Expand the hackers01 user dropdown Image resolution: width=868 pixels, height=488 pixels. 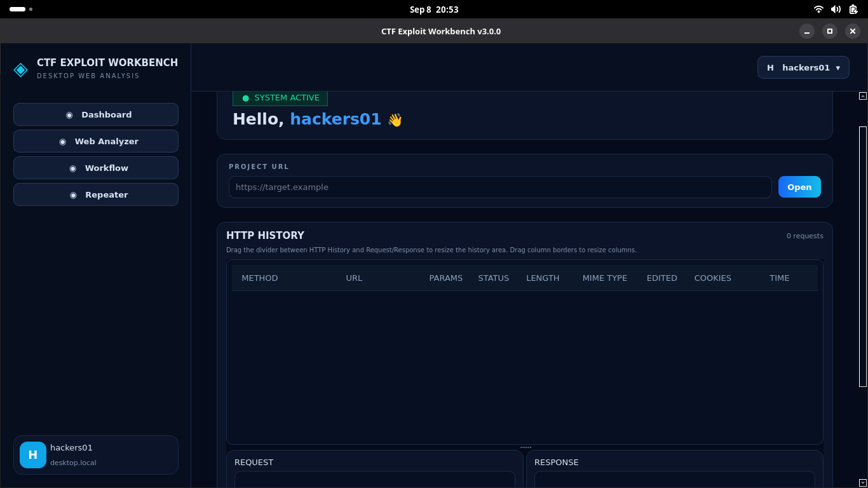[x=803, y=67]
